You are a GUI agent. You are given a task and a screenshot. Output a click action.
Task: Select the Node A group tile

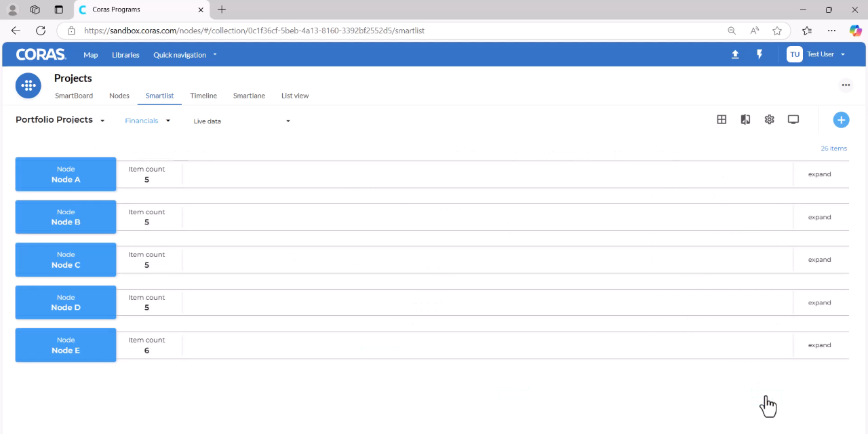(x=66, y=174)
